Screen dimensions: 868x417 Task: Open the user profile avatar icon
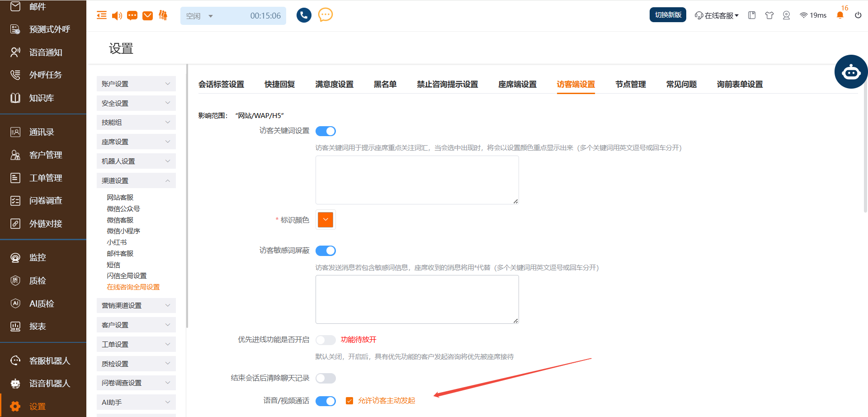786,15
